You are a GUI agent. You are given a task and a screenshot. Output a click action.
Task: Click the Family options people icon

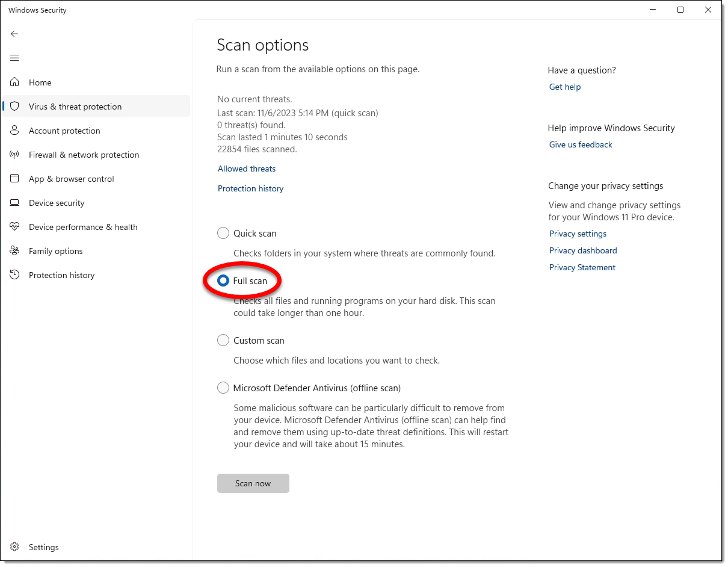point(15,251)
